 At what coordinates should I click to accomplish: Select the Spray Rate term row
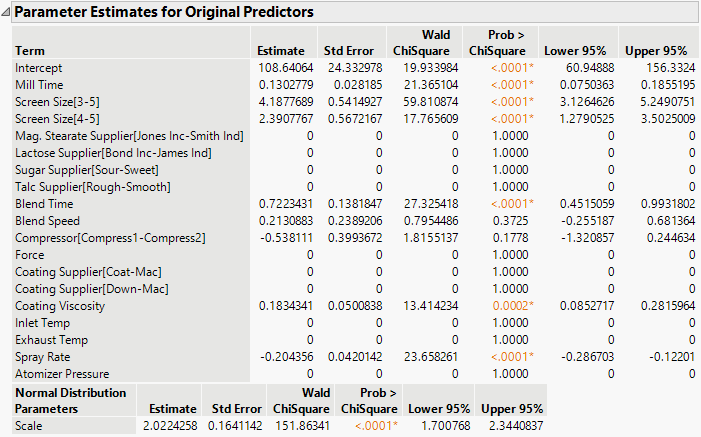(x=42, y=356)
